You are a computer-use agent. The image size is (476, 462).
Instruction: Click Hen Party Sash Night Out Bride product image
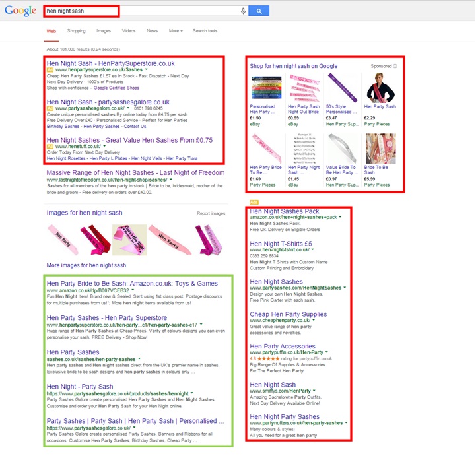304,88
